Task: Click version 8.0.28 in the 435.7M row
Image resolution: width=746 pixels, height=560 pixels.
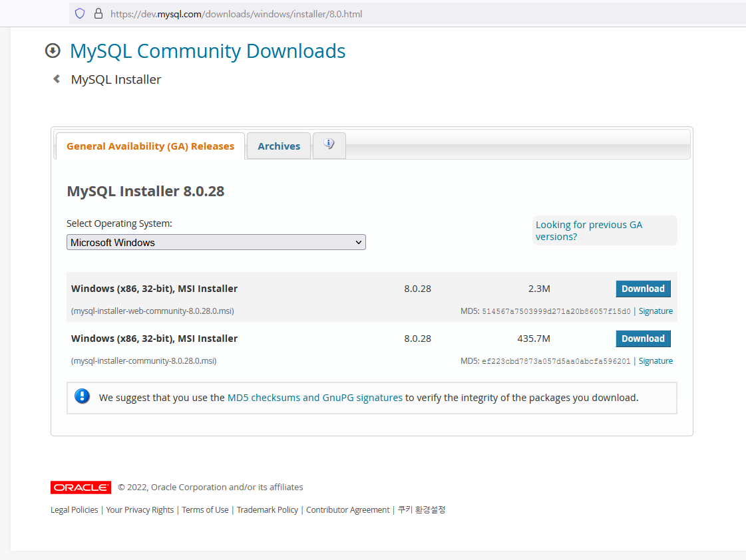Action: click(418, 339)
